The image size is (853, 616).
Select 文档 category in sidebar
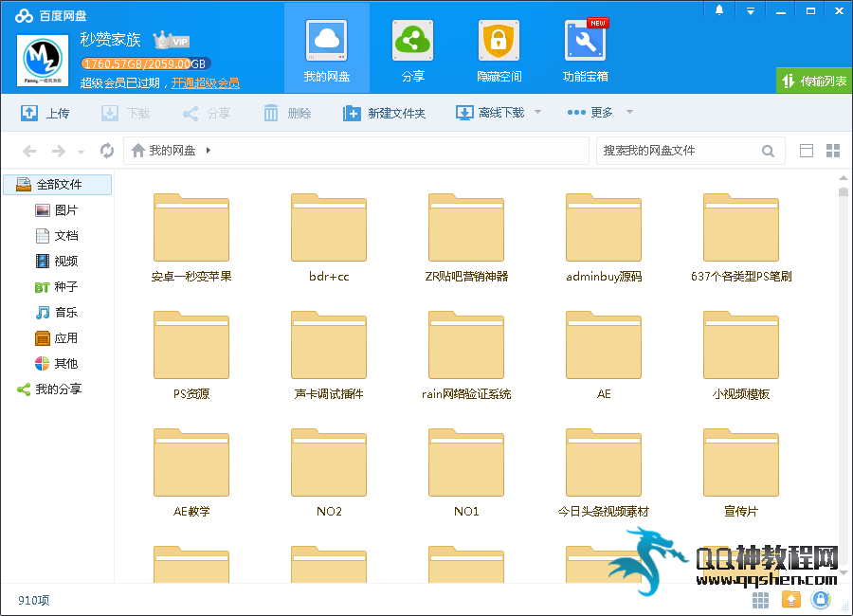(x=57, y=236)
